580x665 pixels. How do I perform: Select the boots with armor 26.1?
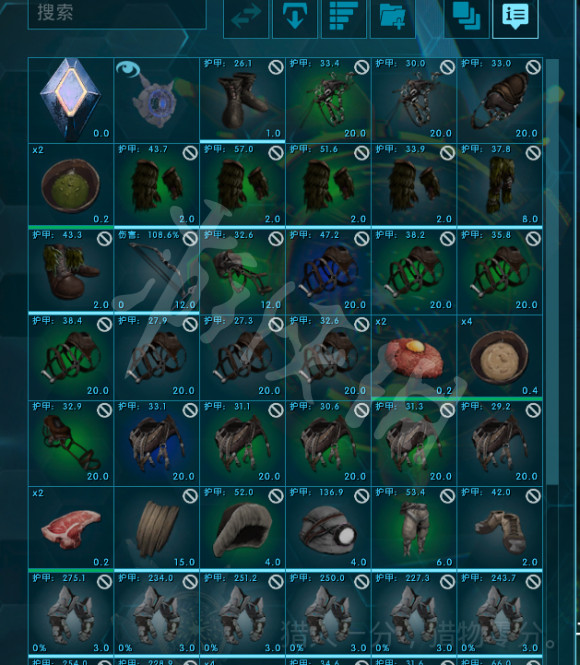coord(243,100)
